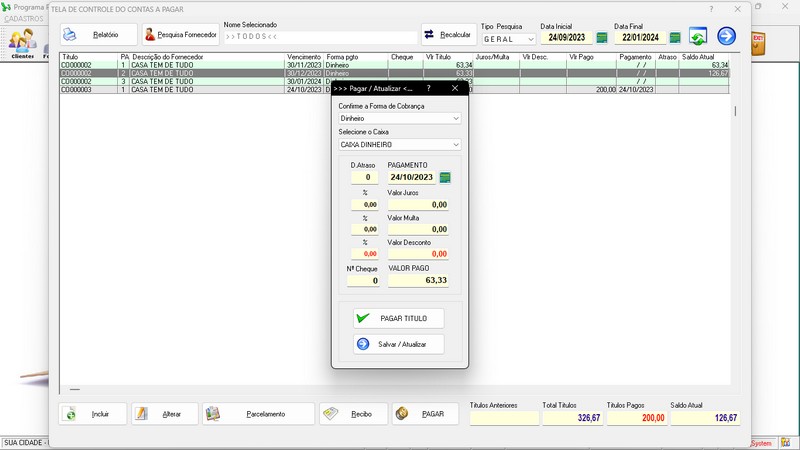Click the Nº Cheque input field
This screenshot has width=800, height=450.
tap(364, 281)
